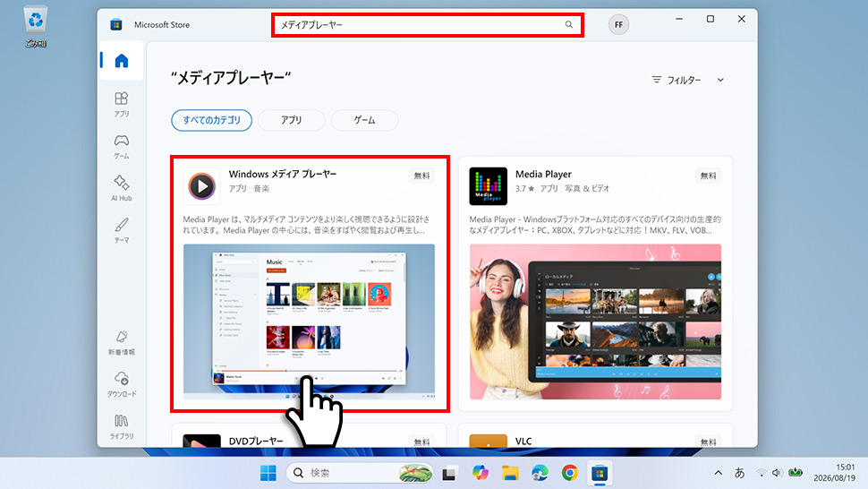This screenshot has width=868, height=489.
Task: Open the Home tab in Store sidebar
Action: point(121,60)
